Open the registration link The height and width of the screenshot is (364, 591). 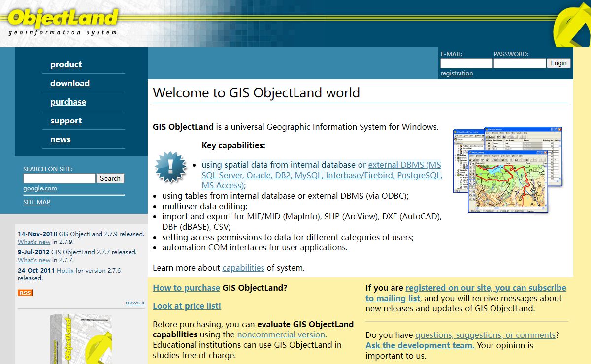point(457,73)
